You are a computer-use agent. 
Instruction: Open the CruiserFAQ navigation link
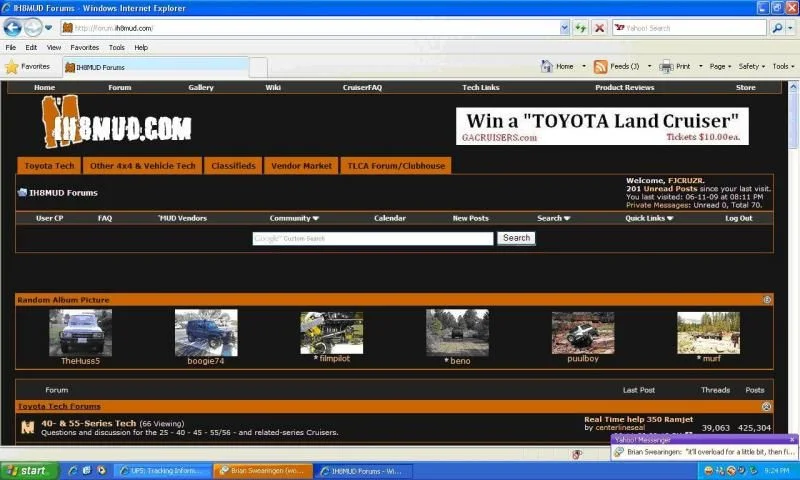(362, 88)
